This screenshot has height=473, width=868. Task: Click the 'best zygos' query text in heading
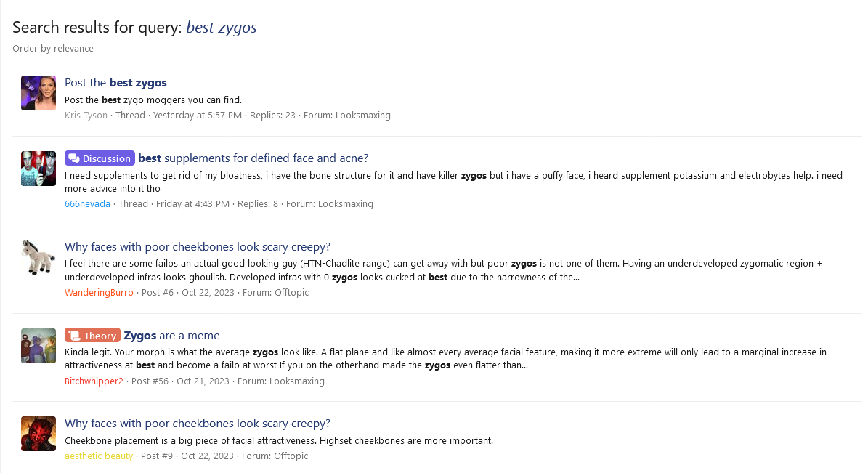[222, 27]
